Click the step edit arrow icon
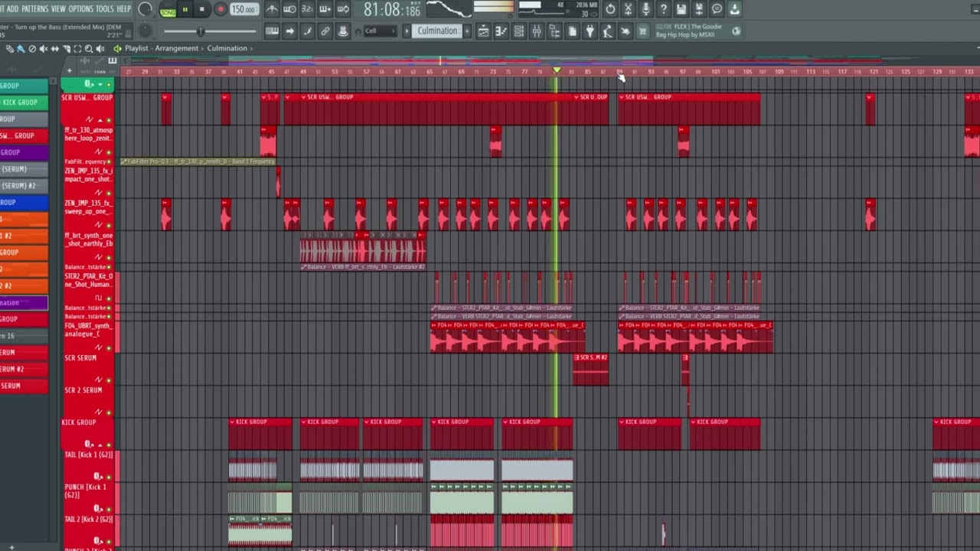Screen dimensions: 980x551 coord(289,31)
